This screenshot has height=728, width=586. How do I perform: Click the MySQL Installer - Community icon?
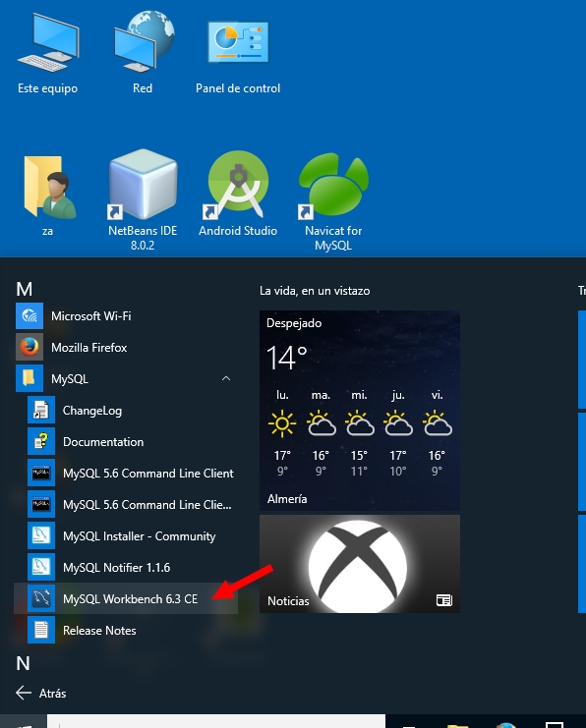click(41, 536)
